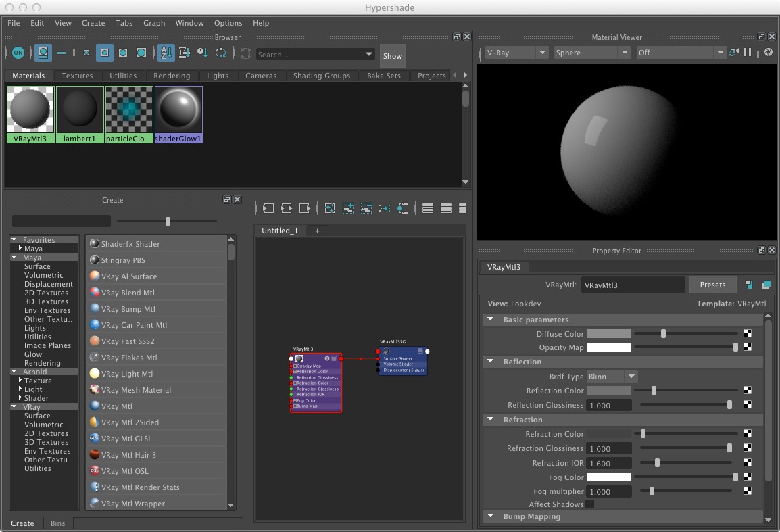The width and height of the screenshot is (780, 532).
Task: Set nodes to full attributes view mode
Action: [x=462, y=208]
